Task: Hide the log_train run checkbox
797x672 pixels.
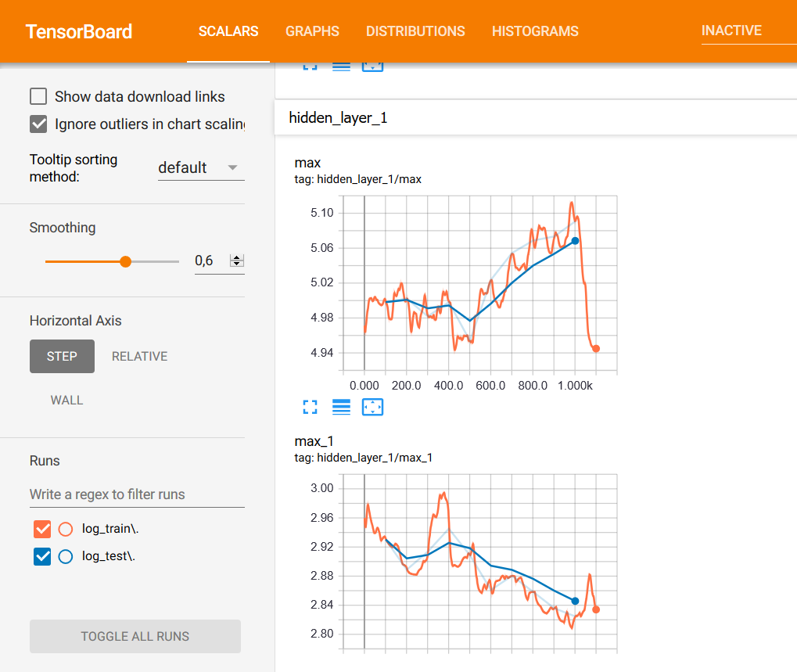Action: (x=42, y=529)
